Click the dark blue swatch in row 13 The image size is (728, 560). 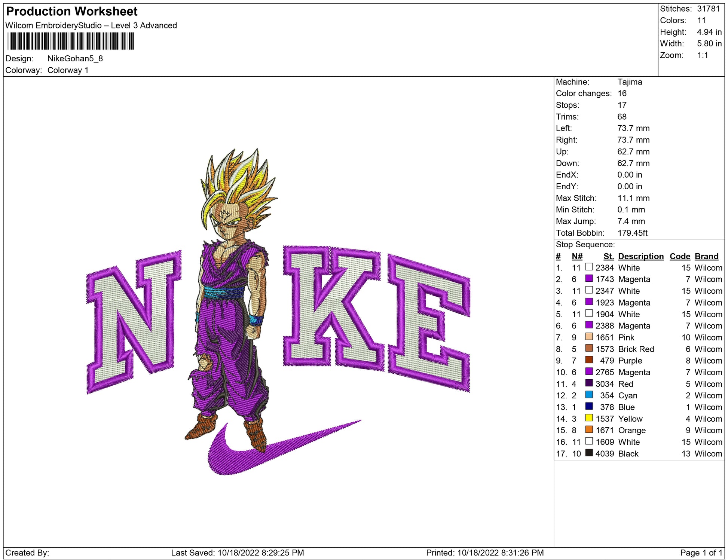[589, 406]
